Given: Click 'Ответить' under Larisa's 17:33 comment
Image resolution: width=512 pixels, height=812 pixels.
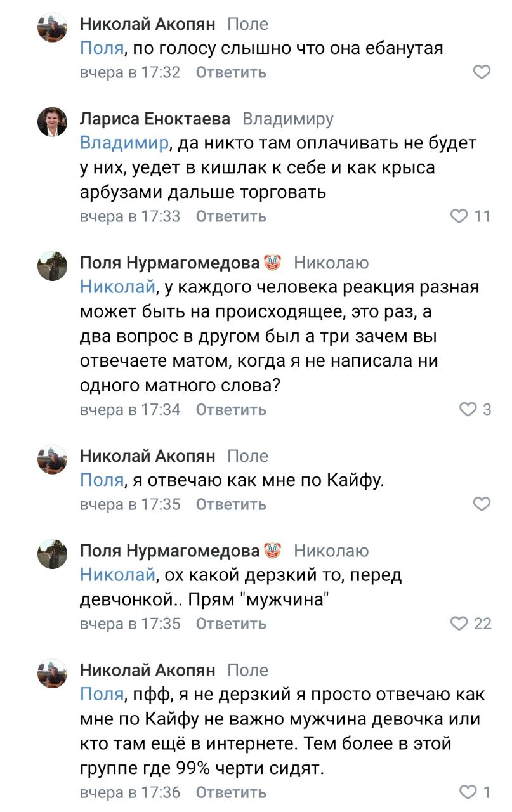Looking at the screenshot, I should tap(231, 216).
